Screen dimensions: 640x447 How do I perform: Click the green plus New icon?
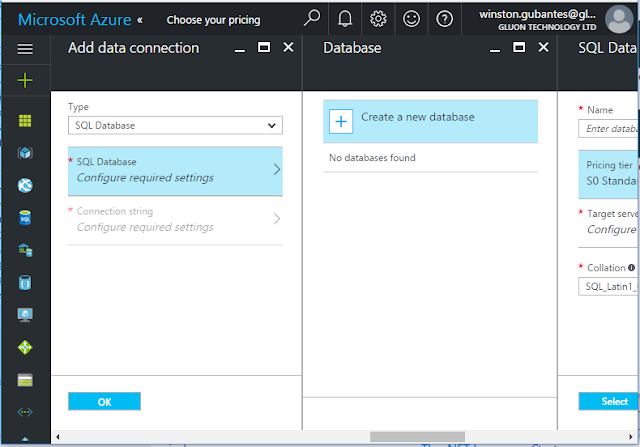(x=25, y=80)
